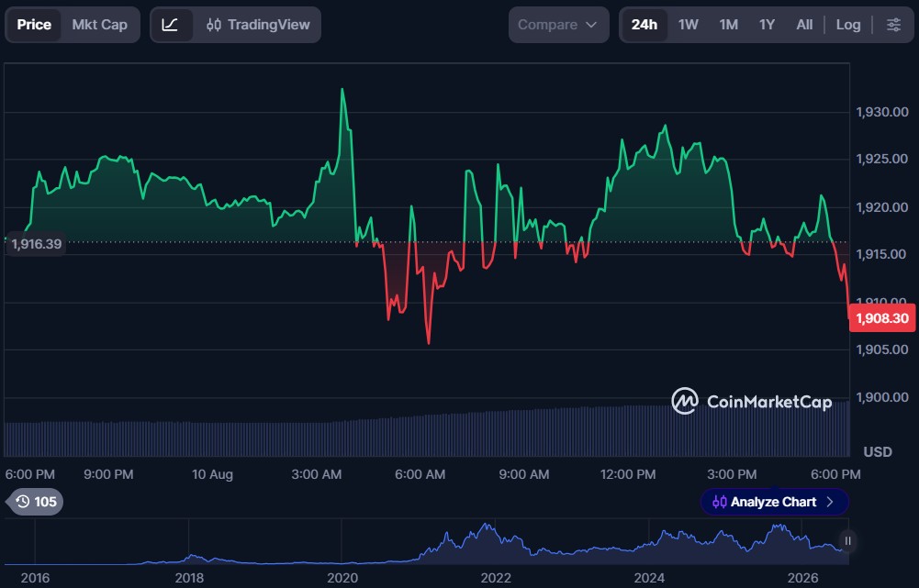The height and width of the screenshot is (588, 919).
Task: Switch to TradingView chart mode
Action: coord(258,25)
